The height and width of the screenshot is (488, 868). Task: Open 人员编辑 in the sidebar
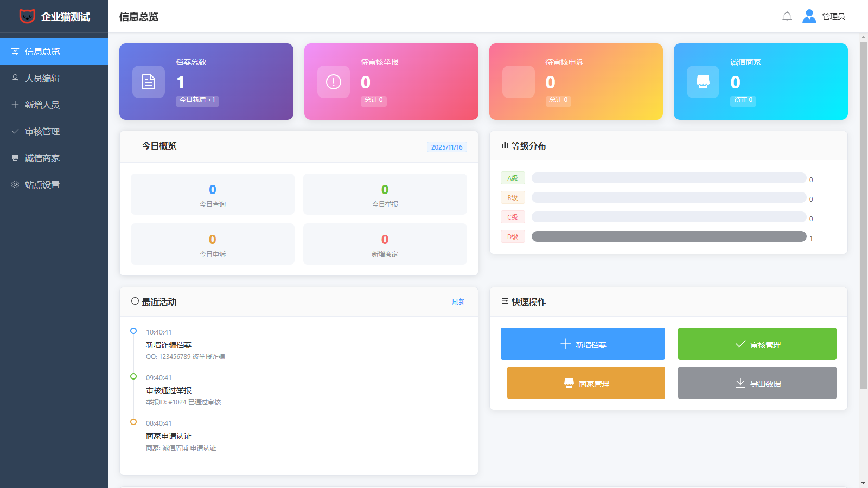[x=42, y=79]
